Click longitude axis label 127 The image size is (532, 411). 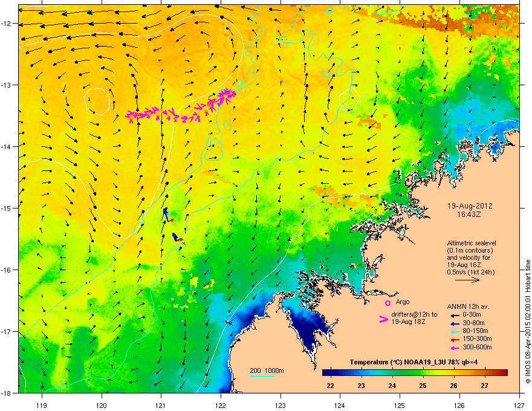pos(519,405)
